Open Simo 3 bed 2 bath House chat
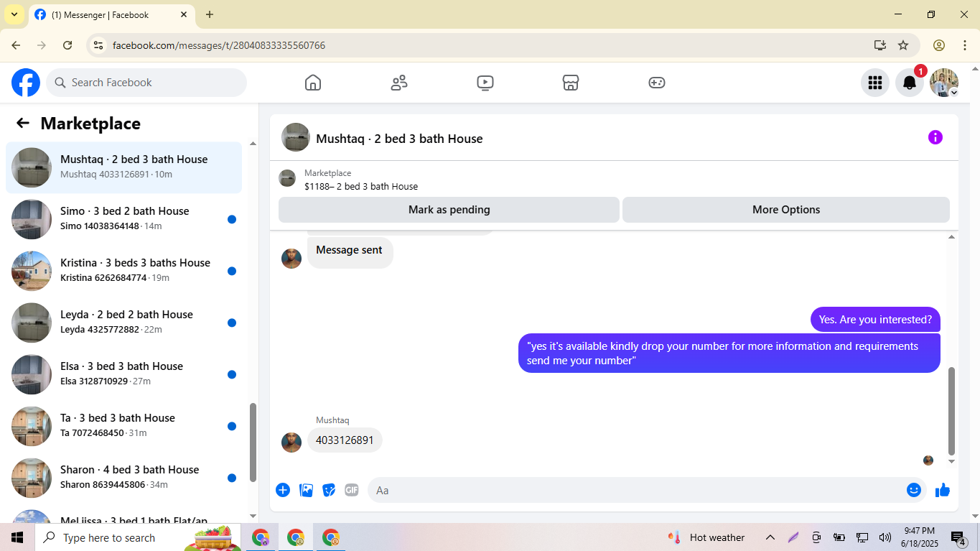Image resolution: width=980 pixels, height=551 pixels. pyautogui.click(x=123, y=219)
